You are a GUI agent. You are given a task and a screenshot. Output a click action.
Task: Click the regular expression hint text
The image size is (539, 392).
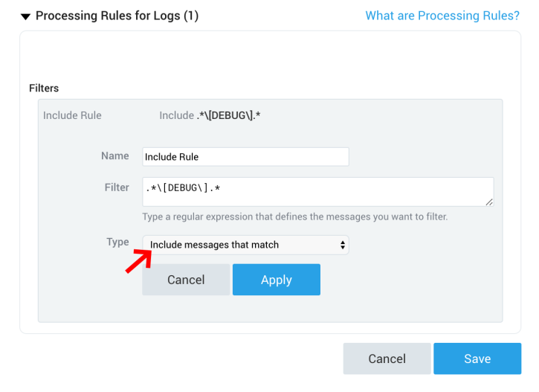click(x=294, y=216)
